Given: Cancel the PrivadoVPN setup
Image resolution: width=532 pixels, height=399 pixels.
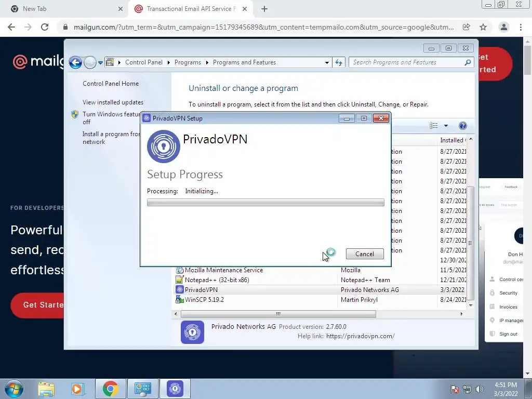Looking at the screenshot, I should click(365, 254).
